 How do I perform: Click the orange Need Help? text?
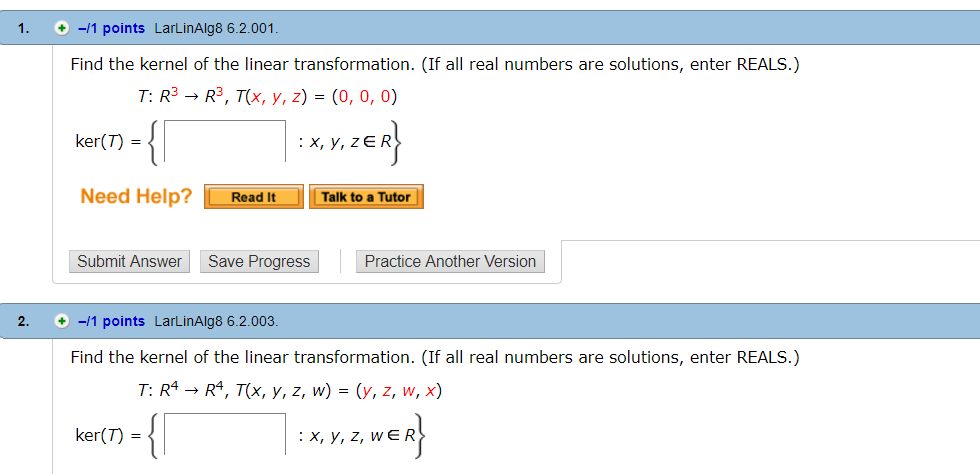click(136, 196)
